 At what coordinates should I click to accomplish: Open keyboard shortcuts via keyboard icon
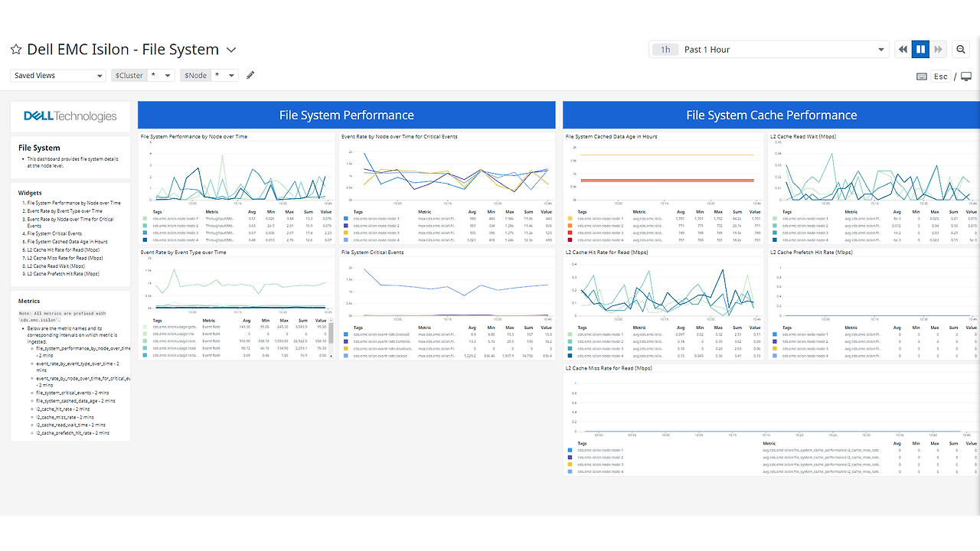922,77
